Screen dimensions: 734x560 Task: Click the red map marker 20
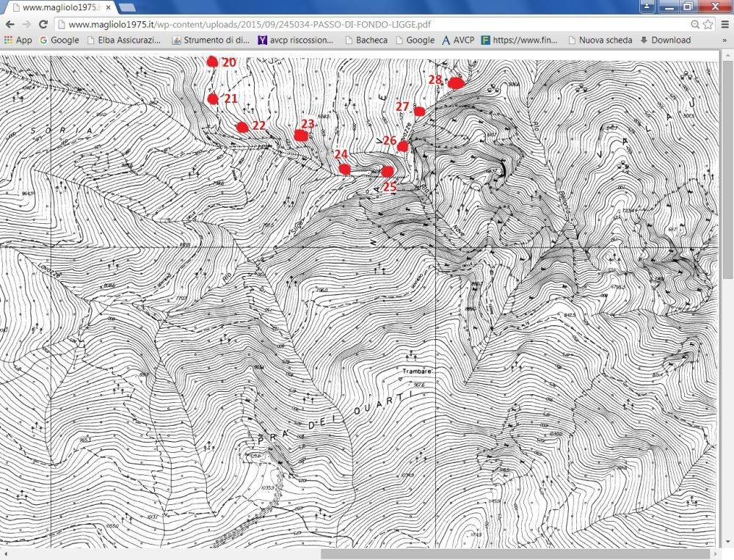212,62
